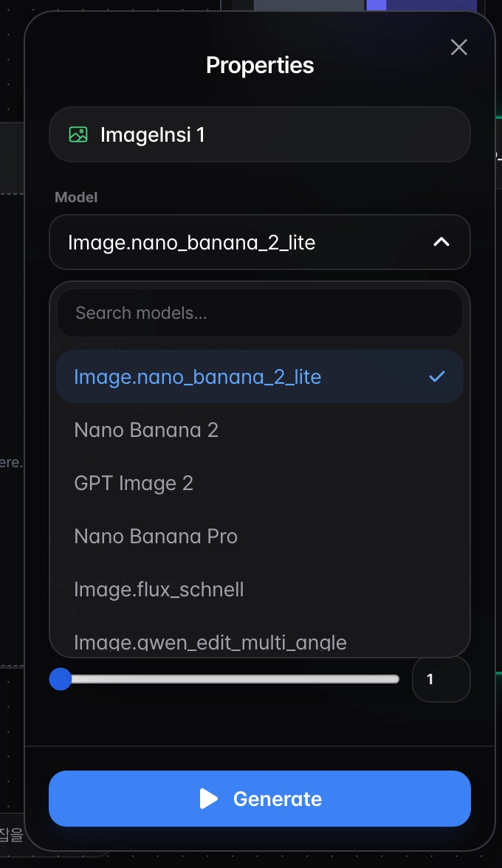This screenshot has width=502, height=868.
Task: Select the highlighted Image.nano_banana_2_lite entry
Action: tap(260, 376)
